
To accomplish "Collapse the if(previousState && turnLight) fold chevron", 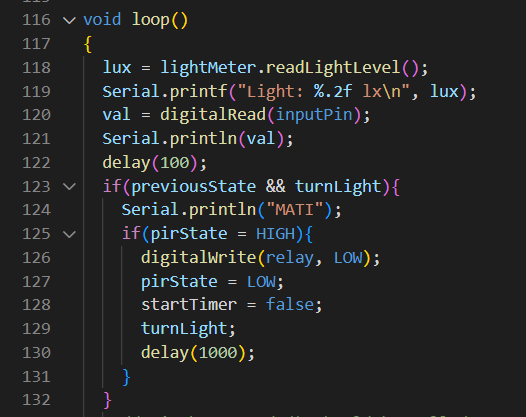I will click(x=69, y=187).
